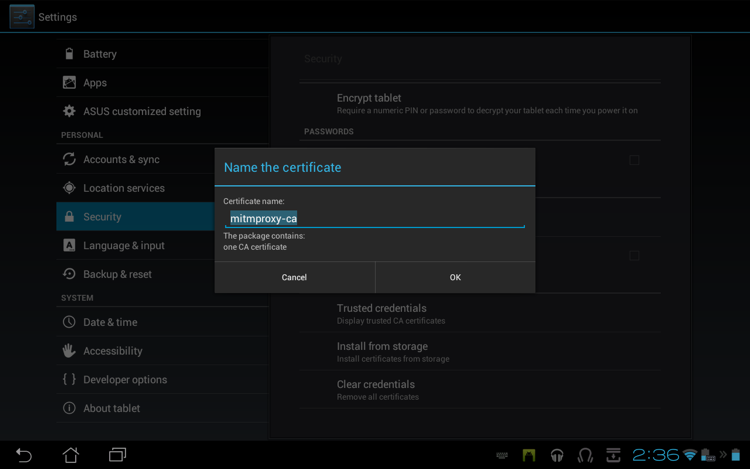
Task: Open Trusted credentials option
Action: coord(381,313)
